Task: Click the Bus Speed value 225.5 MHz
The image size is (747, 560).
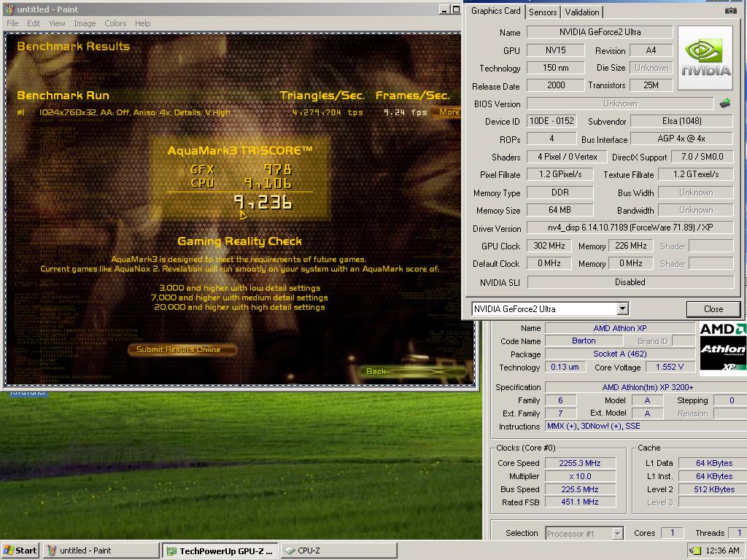Action: pos(580,489)
